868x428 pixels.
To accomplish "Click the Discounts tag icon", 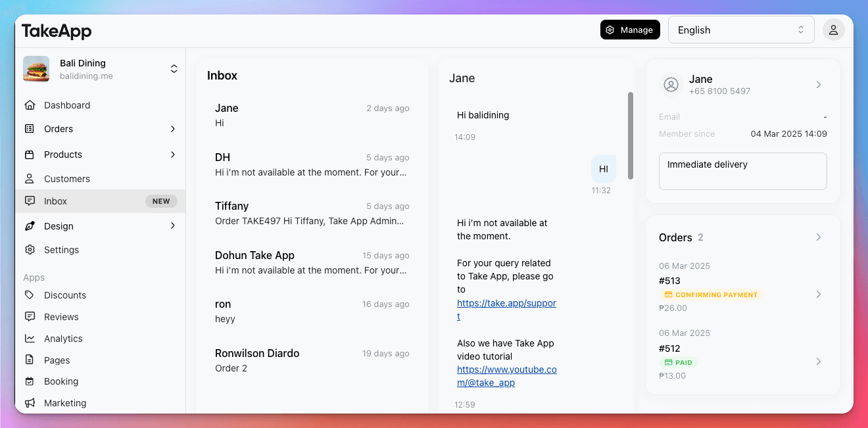I will [30, 295].
